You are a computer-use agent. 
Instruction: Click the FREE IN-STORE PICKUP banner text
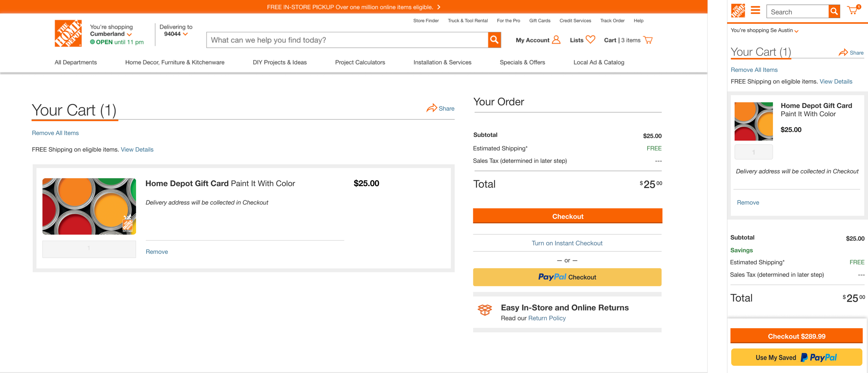pyautogui.click(x=350, y=7)
